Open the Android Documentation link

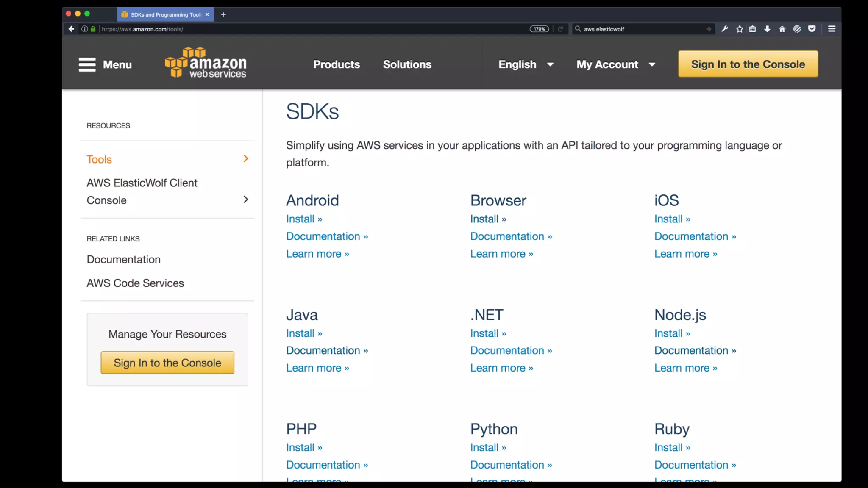pos(327,236)
